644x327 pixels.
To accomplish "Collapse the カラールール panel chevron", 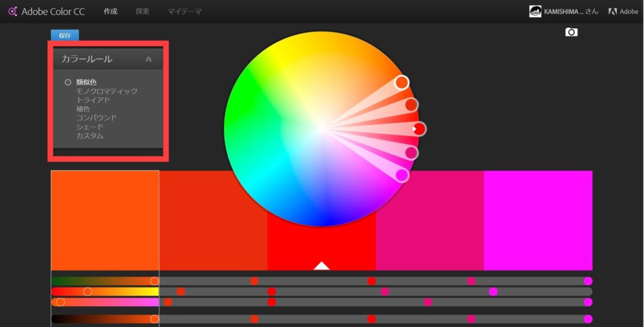I will pyautogui.click(x=148, y=59).
